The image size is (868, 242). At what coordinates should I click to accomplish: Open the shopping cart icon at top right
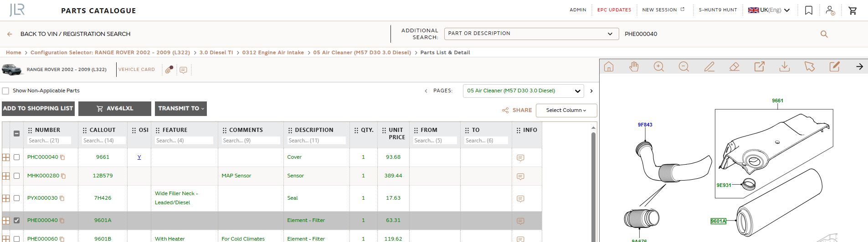point(853,10)
